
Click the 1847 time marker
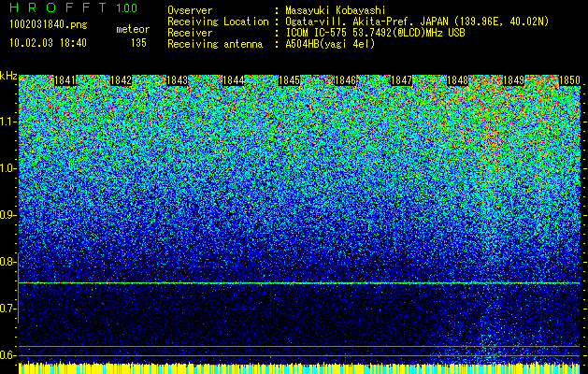(401, 80)
